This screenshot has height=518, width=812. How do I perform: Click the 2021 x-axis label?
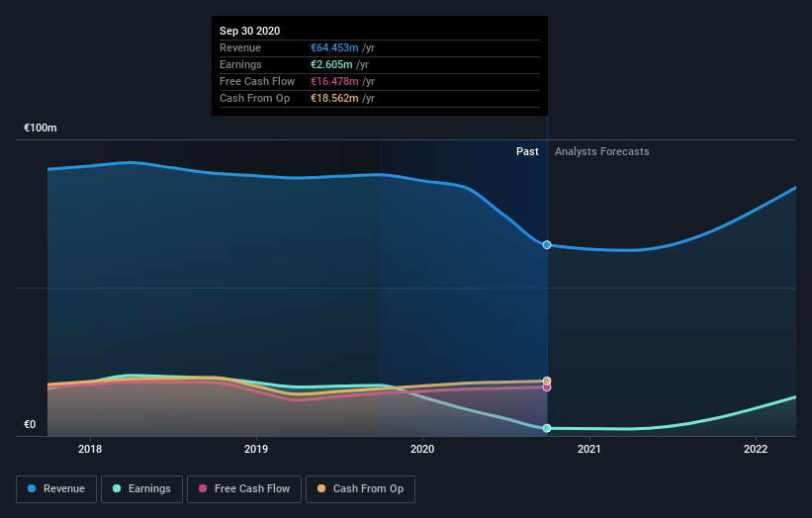tap(589, 449)
